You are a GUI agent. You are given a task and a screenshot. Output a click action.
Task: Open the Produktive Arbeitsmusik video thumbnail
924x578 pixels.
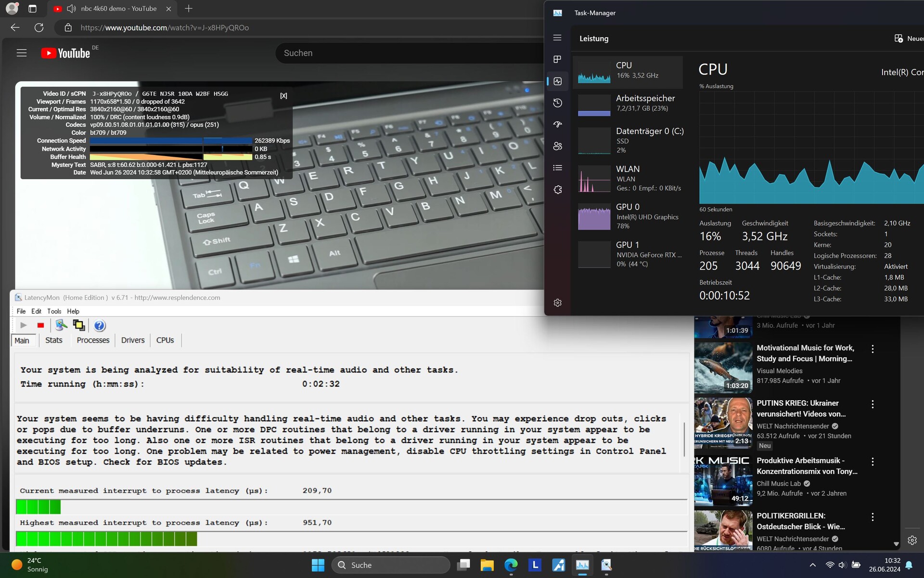coord(723,479)
